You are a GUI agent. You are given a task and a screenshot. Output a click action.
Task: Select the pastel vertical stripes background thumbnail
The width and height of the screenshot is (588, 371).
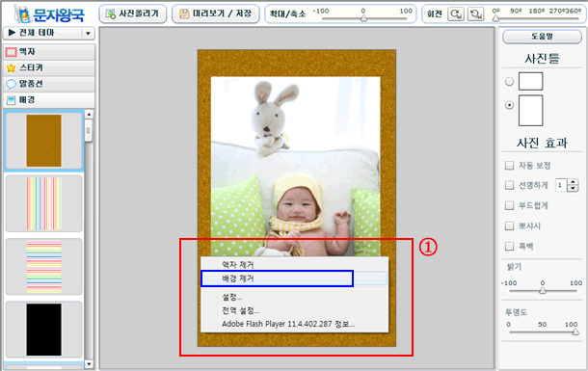point(44,203)
